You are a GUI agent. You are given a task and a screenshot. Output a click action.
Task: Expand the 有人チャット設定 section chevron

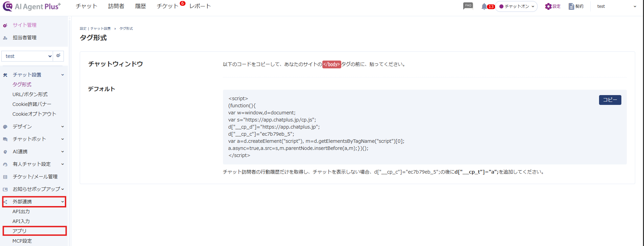pyautogui.click(x=63, y=164)
